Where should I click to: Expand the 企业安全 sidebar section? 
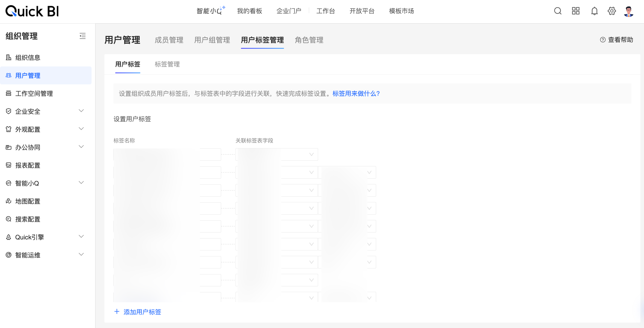pyautogui.click(x=81, y=111)
